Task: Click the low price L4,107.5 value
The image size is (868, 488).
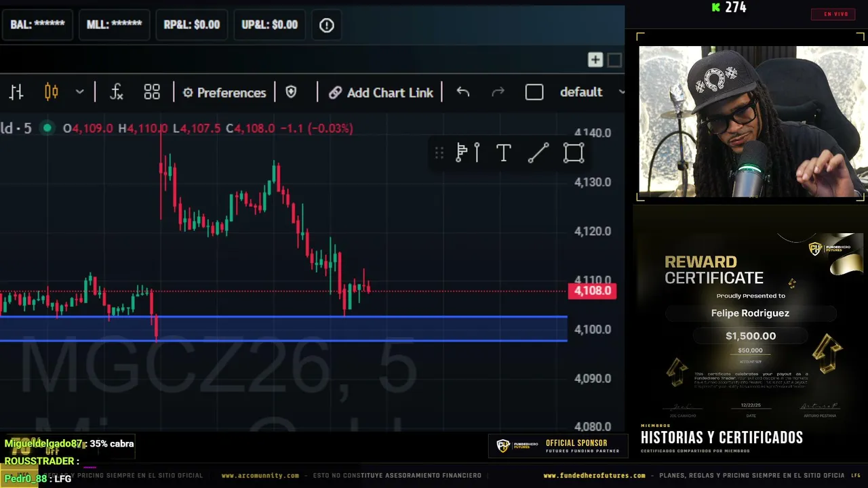Action: point(197,128)
